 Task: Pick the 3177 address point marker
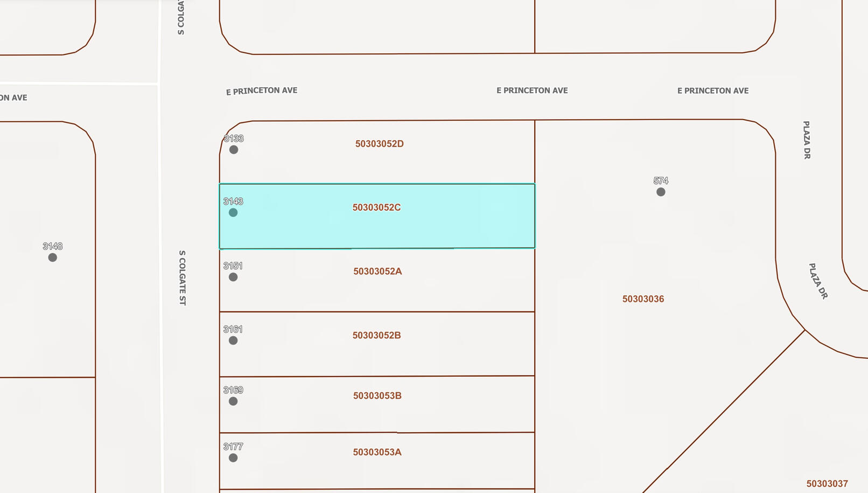pos(233,458)
